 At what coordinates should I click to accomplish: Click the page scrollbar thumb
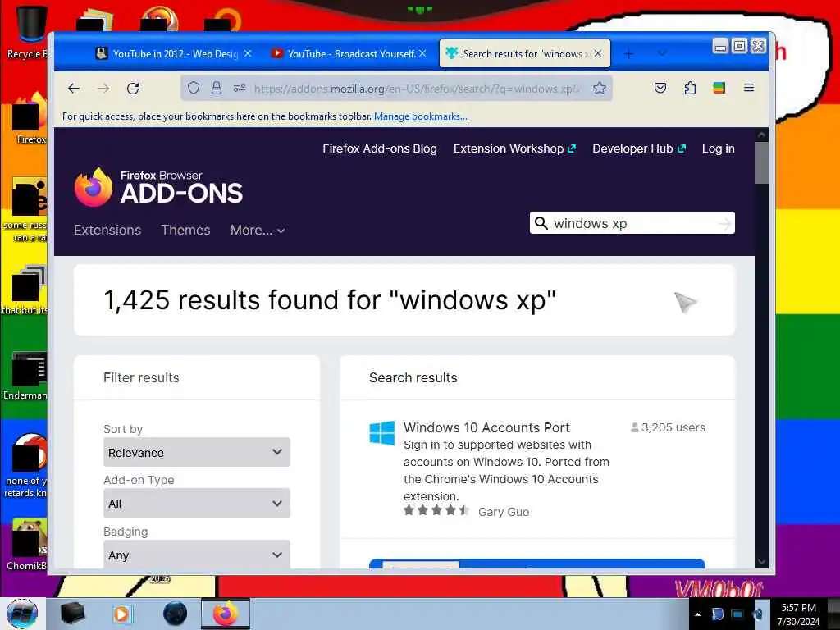click(761, 163)
